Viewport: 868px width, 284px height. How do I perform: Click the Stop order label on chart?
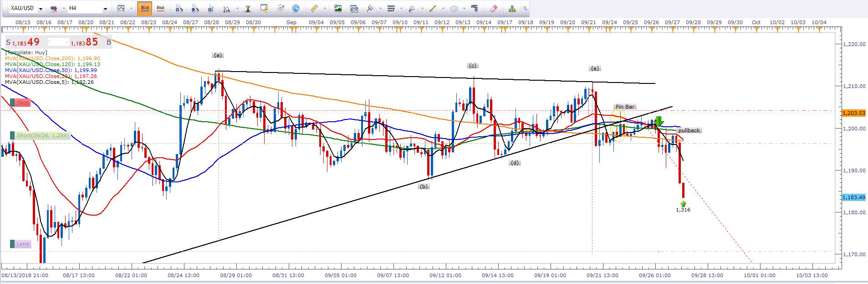(x=23, y=103)
